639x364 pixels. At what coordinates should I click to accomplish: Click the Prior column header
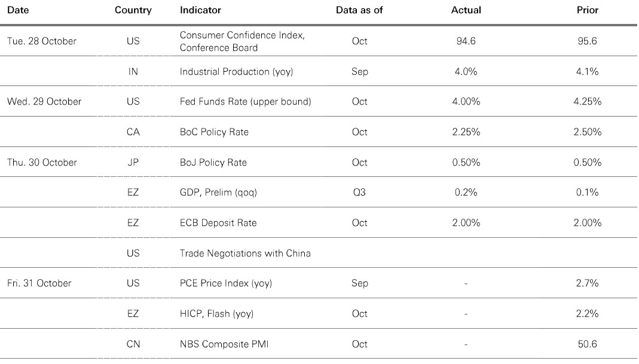(x=588, y=10)
